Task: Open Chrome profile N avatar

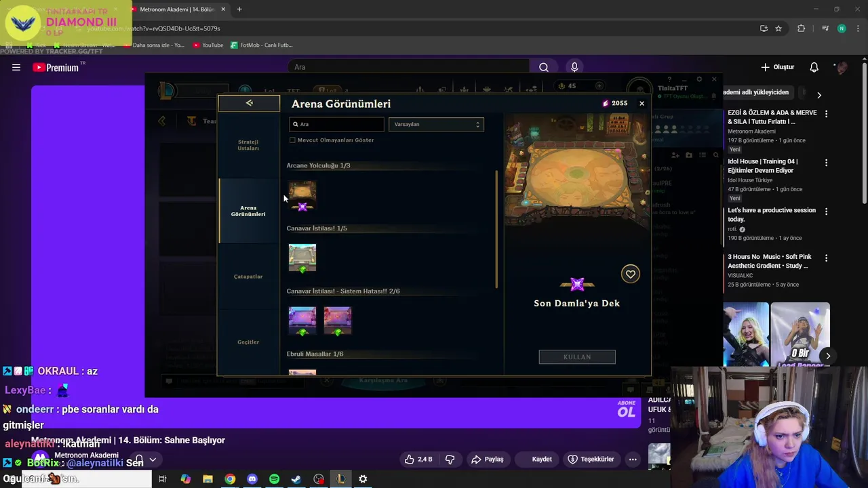Action: coord(842,28)
